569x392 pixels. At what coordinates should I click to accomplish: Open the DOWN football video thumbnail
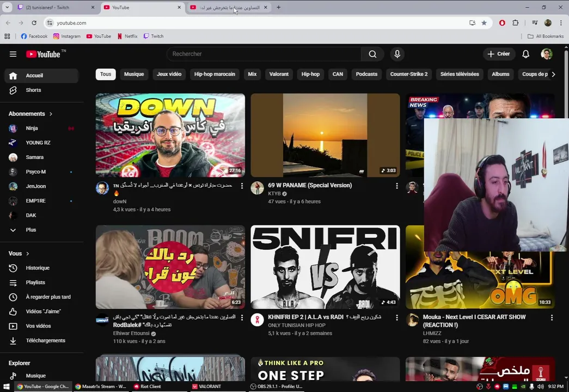click(170, 136)
